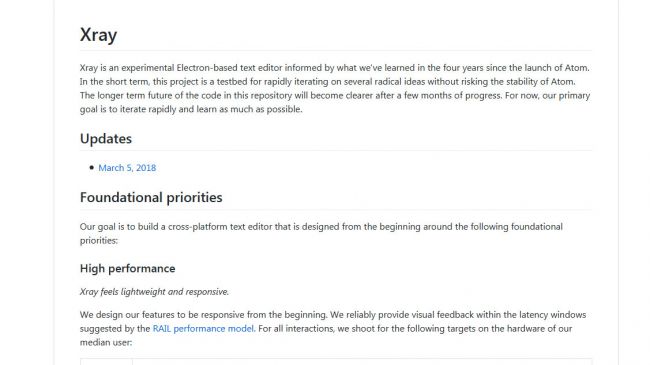
Task: Click the Xray main title heading
Action: pyautogui.click(x=98, y=35)
